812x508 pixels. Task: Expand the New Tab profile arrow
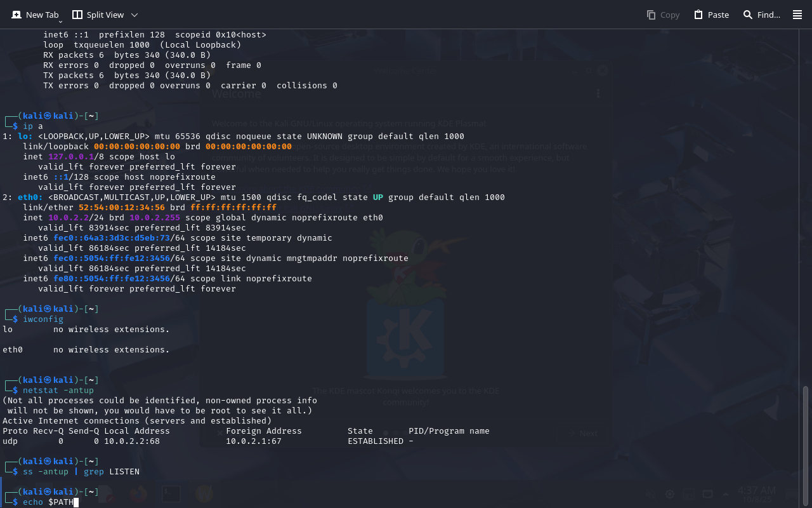click(60, 22)
